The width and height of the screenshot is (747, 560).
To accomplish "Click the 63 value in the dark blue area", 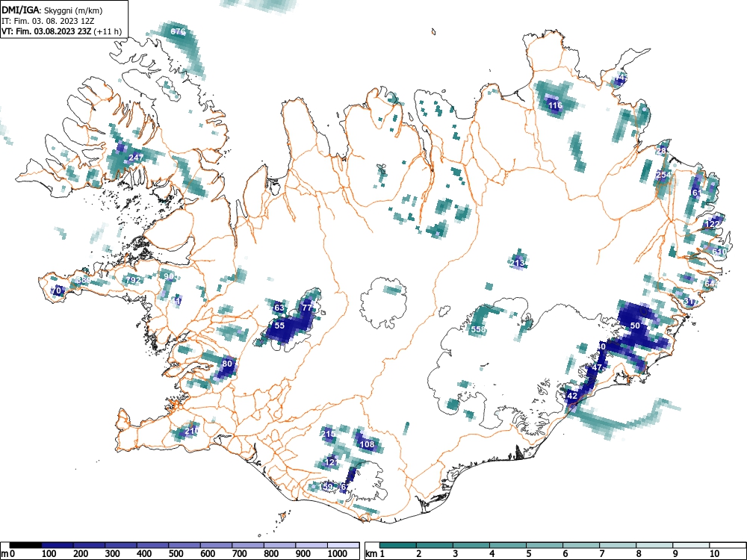I will click(x=279, y=308).
